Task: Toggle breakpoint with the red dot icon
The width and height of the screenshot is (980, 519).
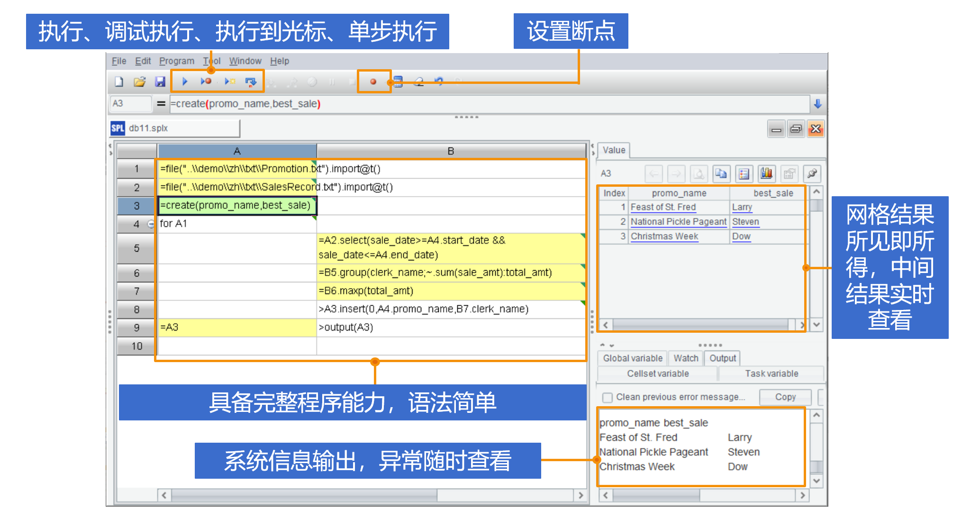Action: click(373, 82)
